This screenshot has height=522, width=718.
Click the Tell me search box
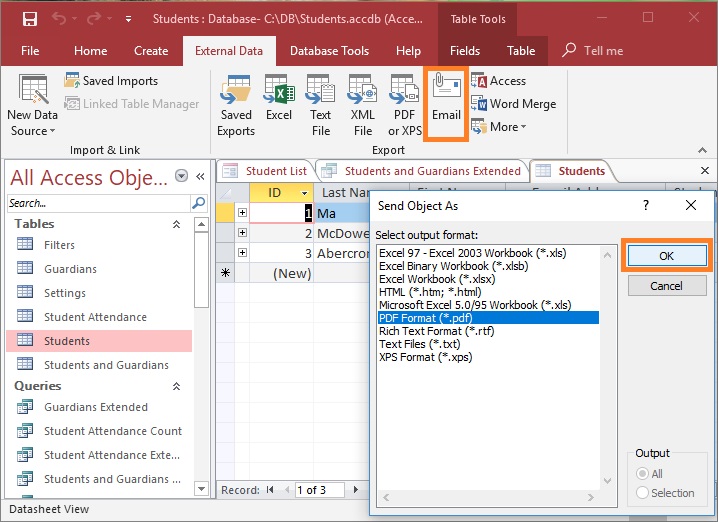coord(593,50)
